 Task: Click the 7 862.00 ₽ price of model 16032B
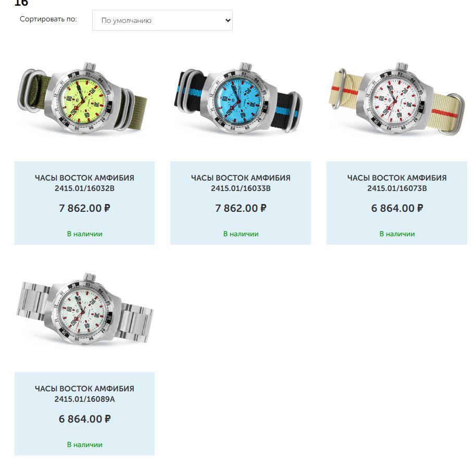84,208
